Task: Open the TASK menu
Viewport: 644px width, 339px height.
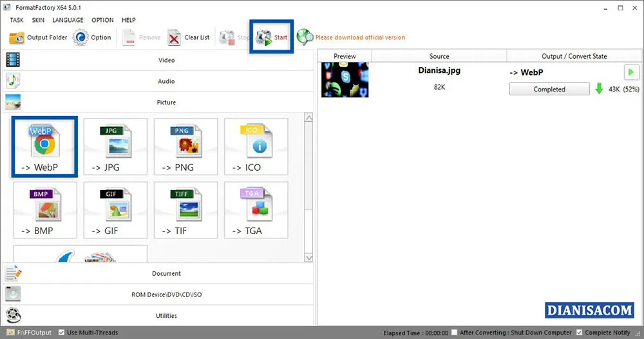Action: click(17, 20)
